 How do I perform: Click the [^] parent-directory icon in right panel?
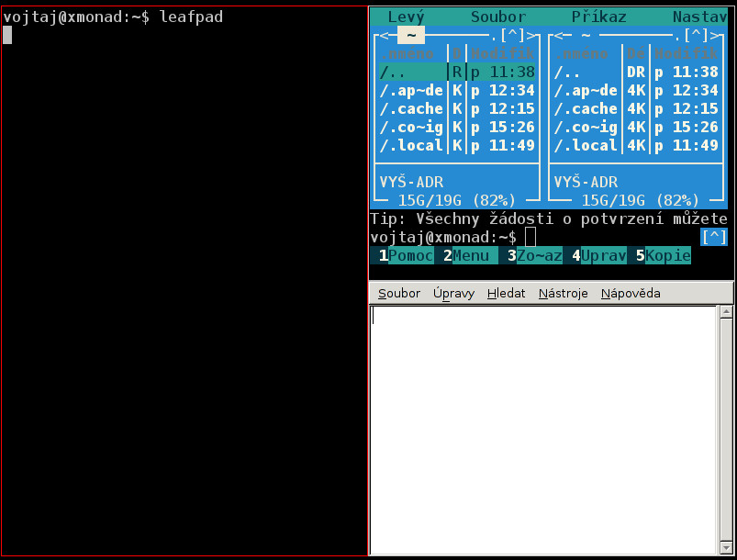[698, 35]
